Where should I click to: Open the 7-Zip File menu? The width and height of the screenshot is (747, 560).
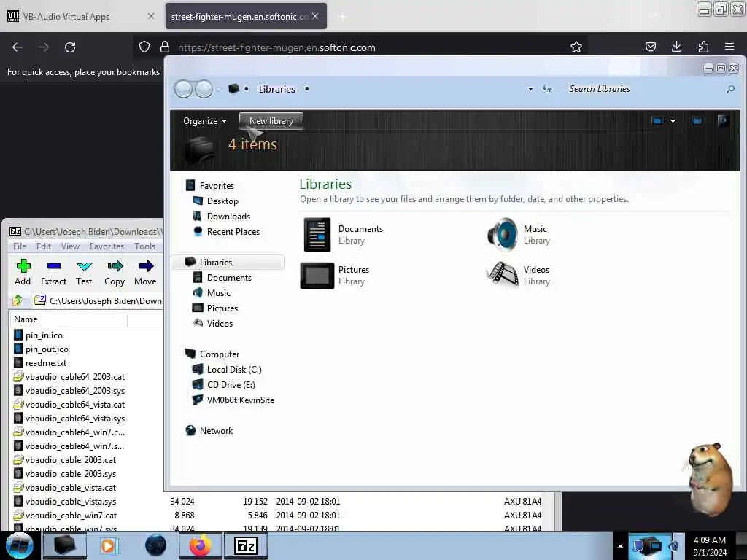click(x=20, y=246)
